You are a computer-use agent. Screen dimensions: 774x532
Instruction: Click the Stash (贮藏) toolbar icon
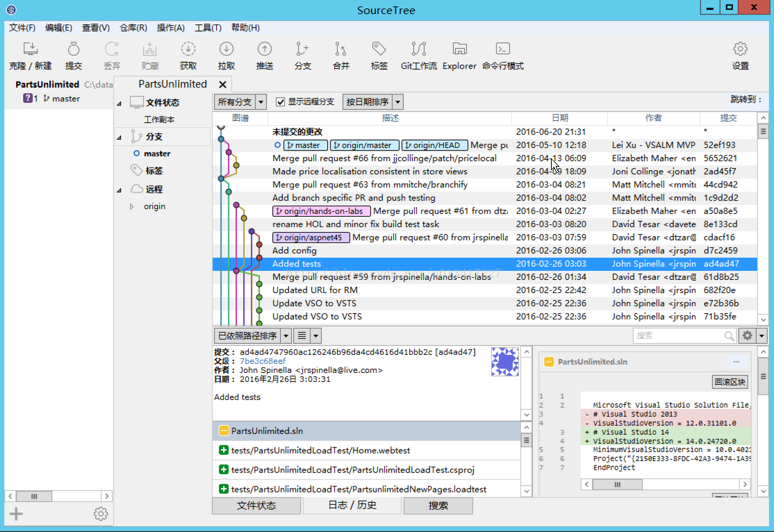(149, 56)
